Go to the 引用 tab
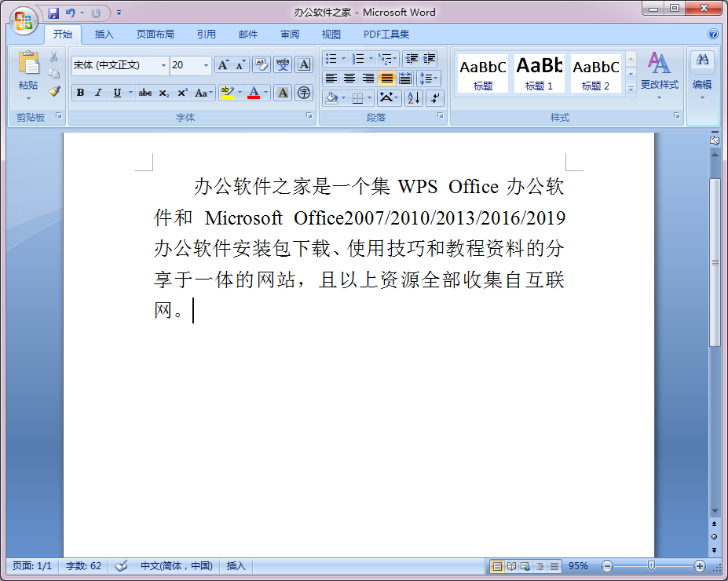 pos(206,35)
